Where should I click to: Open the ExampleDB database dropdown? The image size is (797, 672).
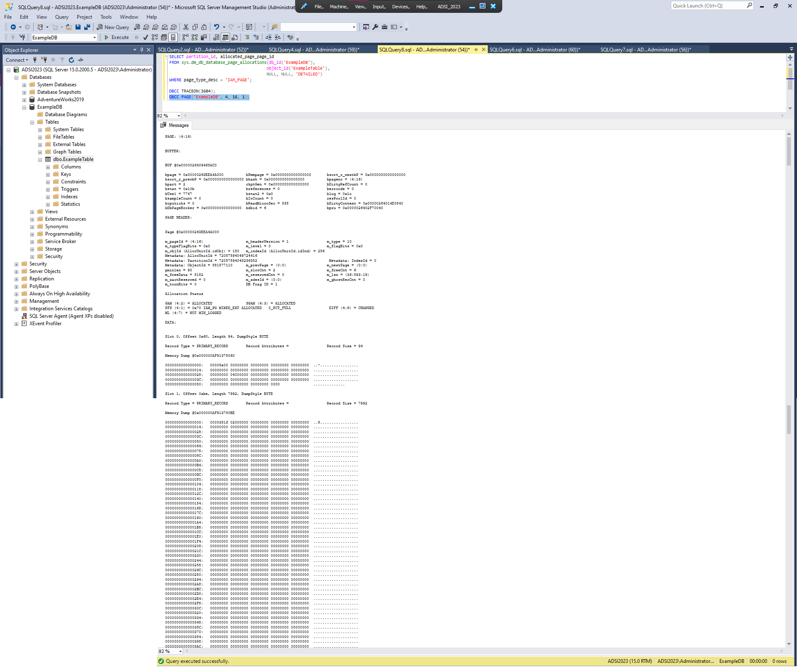[x=94, y=37]
